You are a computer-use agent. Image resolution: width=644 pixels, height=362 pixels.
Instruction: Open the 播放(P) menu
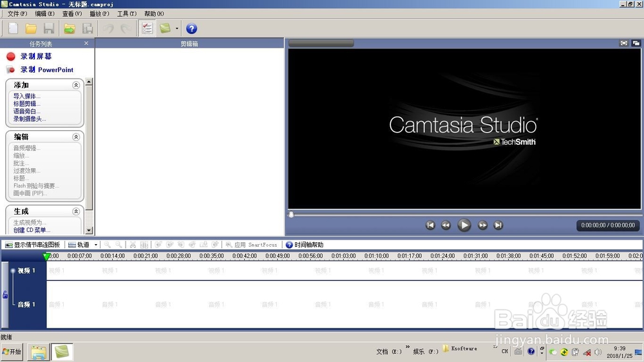point(99,14)
